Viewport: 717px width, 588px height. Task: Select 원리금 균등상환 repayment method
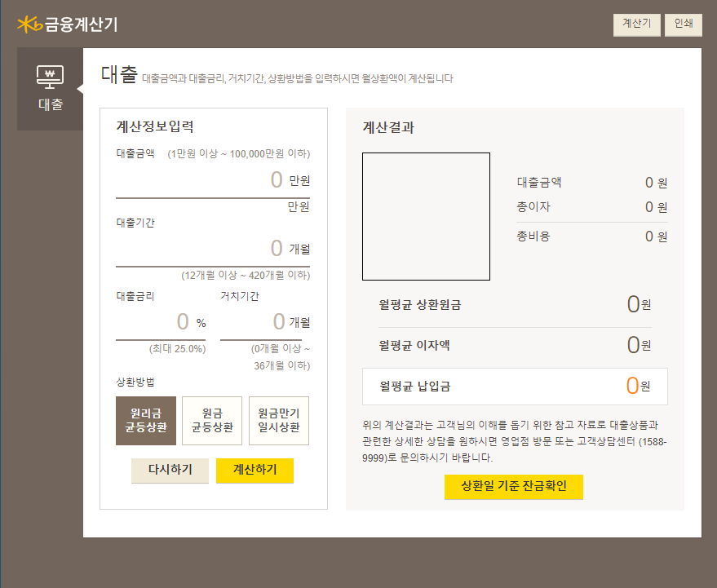(x=146, y=420)
